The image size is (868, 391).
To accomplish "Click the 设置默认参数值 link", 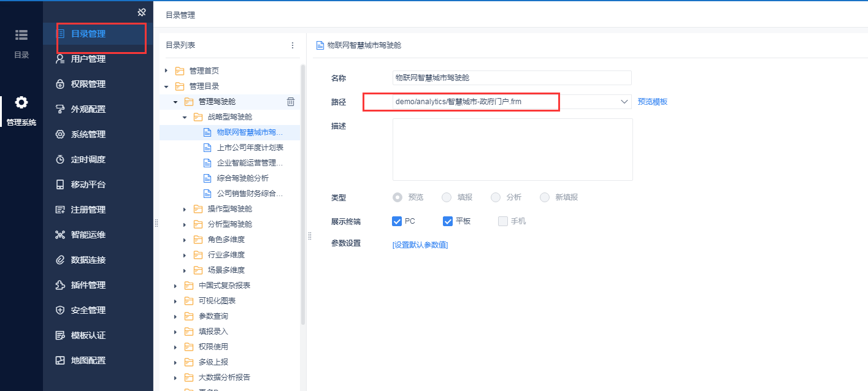I will [x=420, y=245].
